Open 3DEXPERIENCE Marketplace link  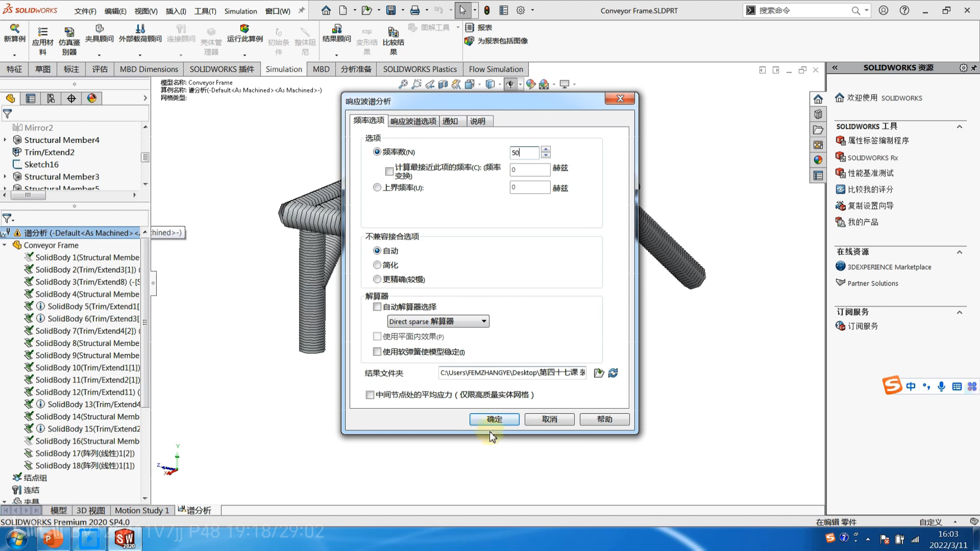click(x=889, y=267)
